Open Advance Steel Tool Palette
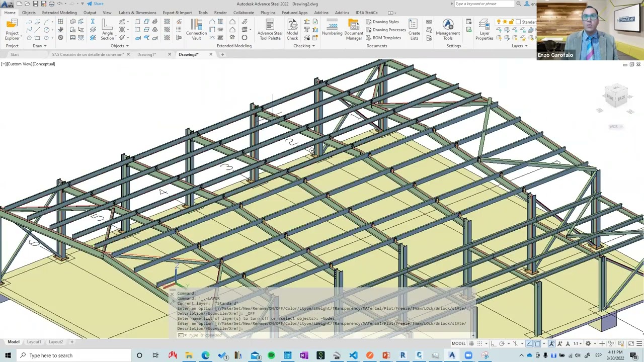644x362 pixels. [270, 30]
